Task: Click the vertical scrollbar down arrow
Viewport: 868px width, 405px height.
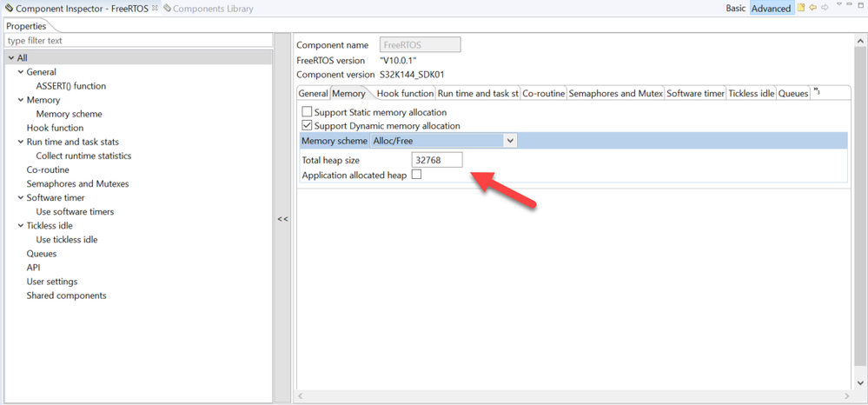Action: click(861, 383)
